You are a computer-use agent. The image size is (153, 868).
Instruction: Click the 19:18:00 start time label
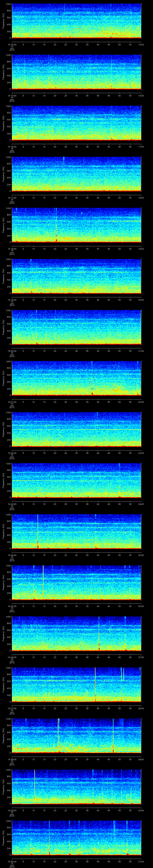[12, 249]
